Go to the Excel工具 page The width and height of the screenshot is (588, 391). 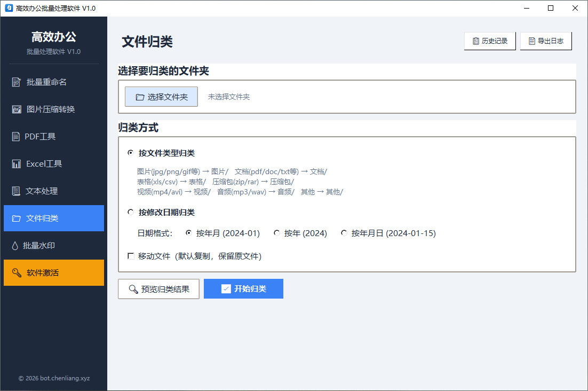pyautogui.click(x=54, y=164)
